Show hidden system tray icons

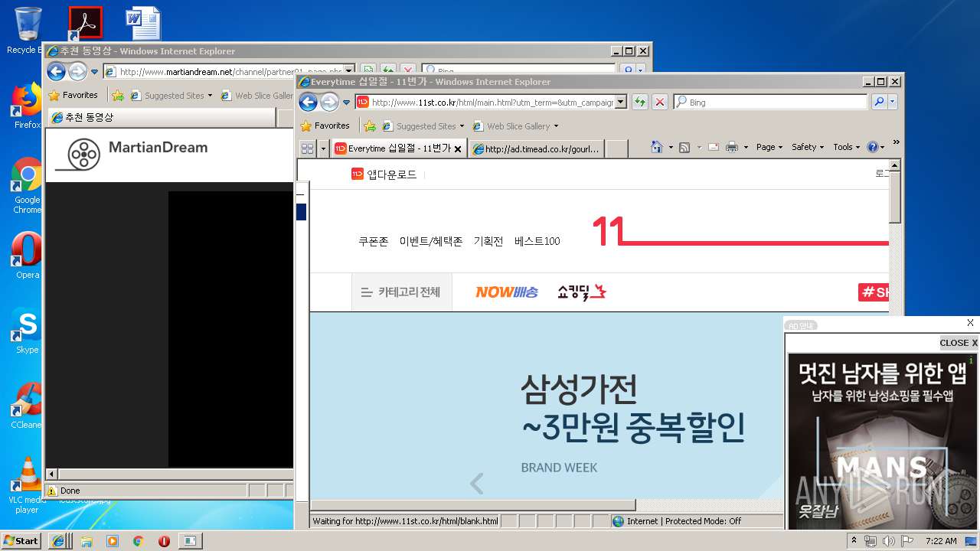coord(854,541)
